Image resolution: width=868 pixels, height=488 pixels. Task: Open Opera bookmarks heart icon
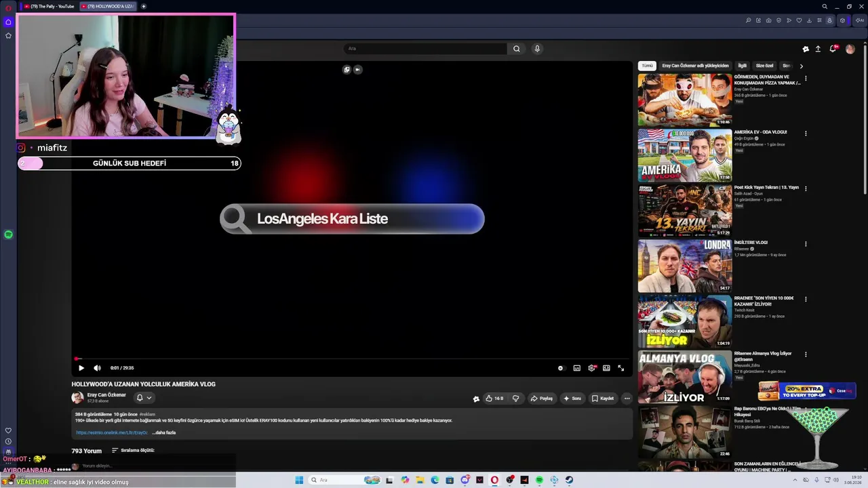pyautogui.click(x=799, y=20)
